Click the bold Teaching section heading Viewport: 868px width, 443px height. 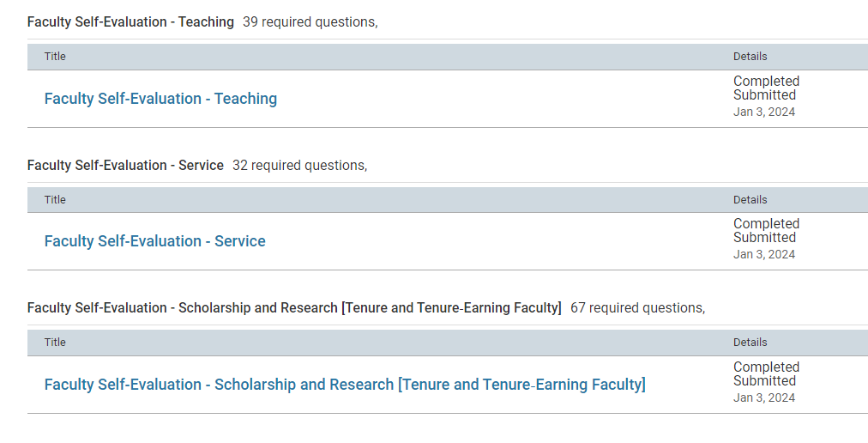pos(130,22)
